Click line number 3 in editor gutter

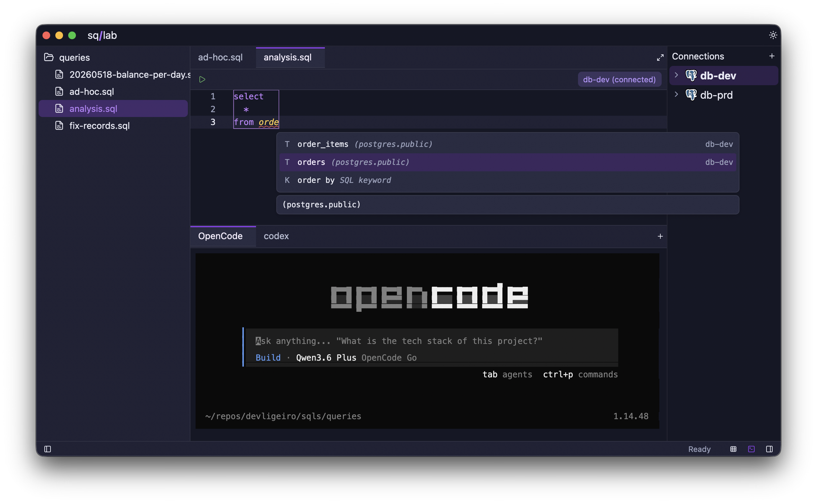(213, 122)
